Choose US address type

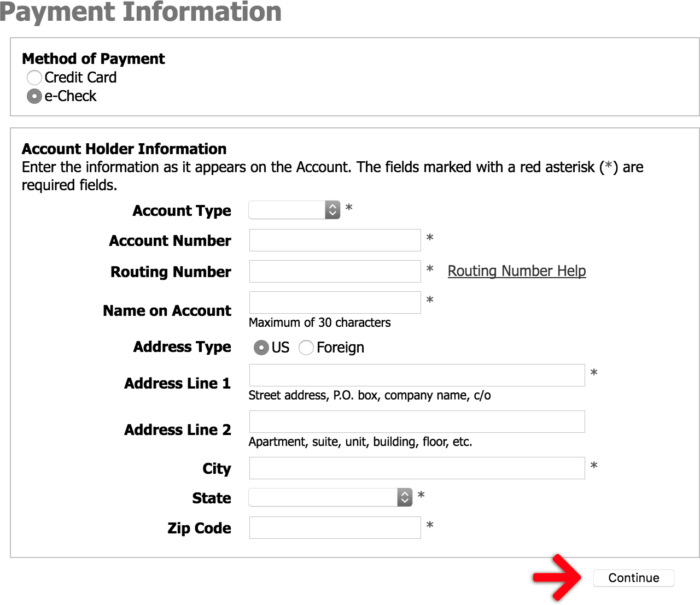(261, 348)
